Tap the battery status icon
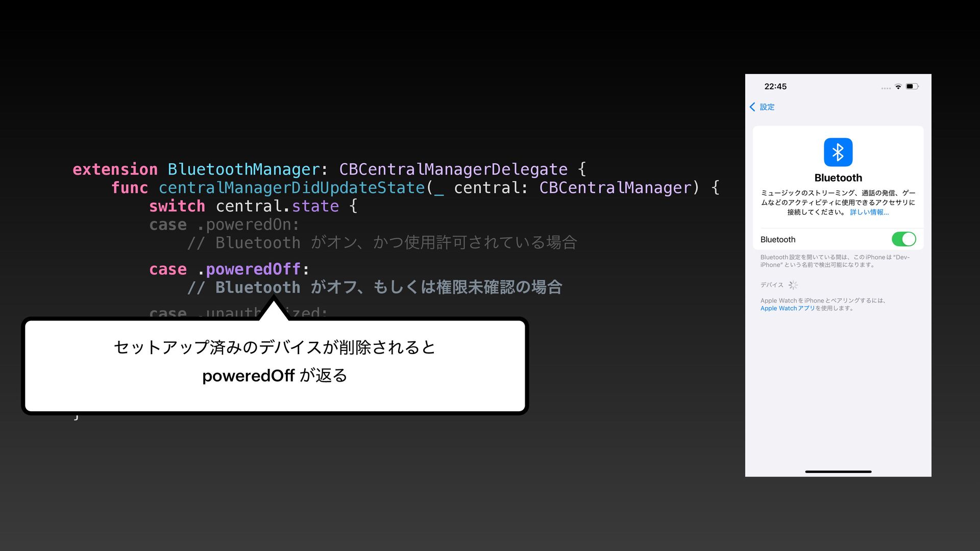 coord(912,87)
